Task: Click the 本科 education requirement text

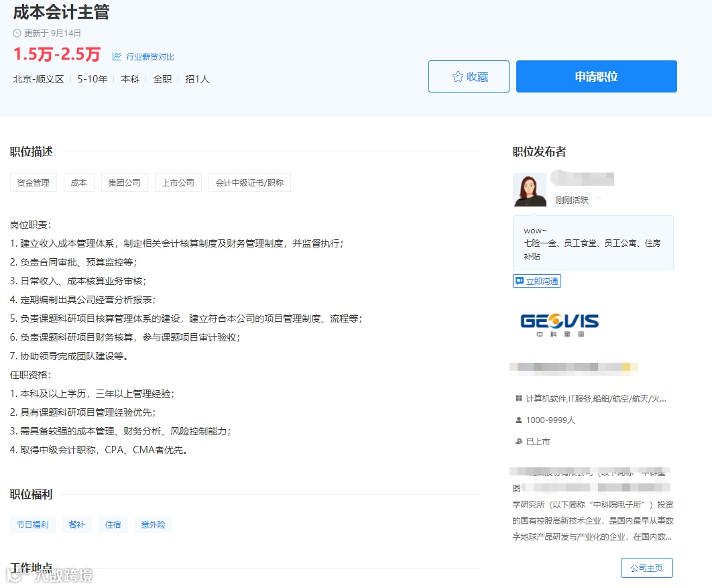Action: pos(130,80)
